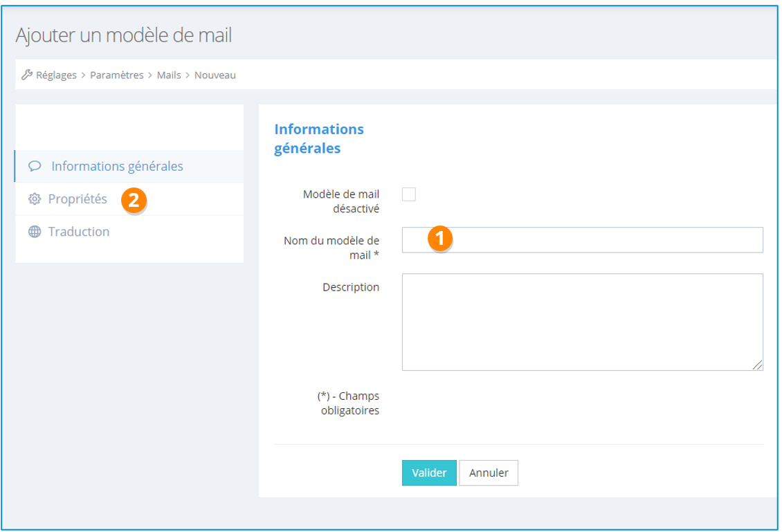Grab the Description text area resize handle
The image size is (782, 532).
758,365
